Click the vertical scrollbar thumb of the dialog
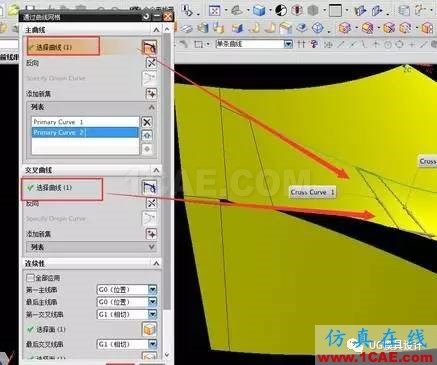 (x=167, y=170)
